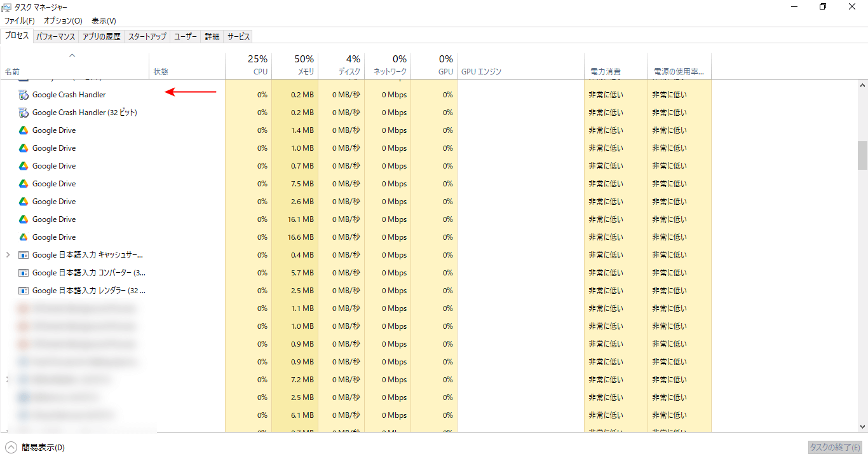Click the Google Drive icon on the 7.5 MB row
The width and height of the screenshot is (868, 463).
coord(24,184)
